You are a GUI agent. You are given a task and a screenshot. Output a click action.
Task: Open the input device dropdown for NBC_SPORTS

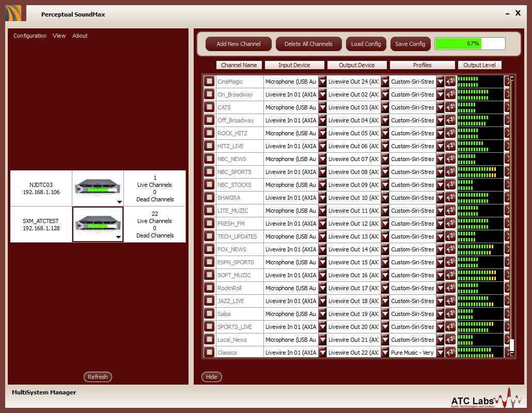[322, 171]
